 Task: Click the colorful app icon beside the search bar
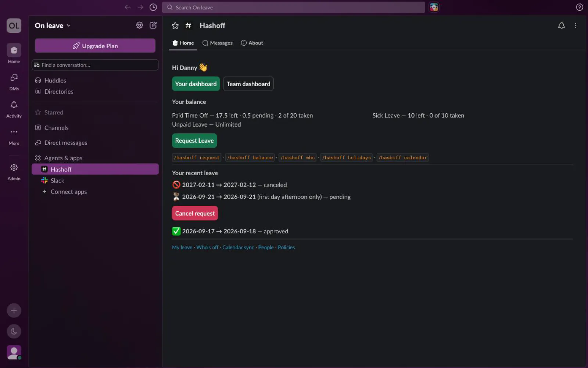tap(434, 7)
